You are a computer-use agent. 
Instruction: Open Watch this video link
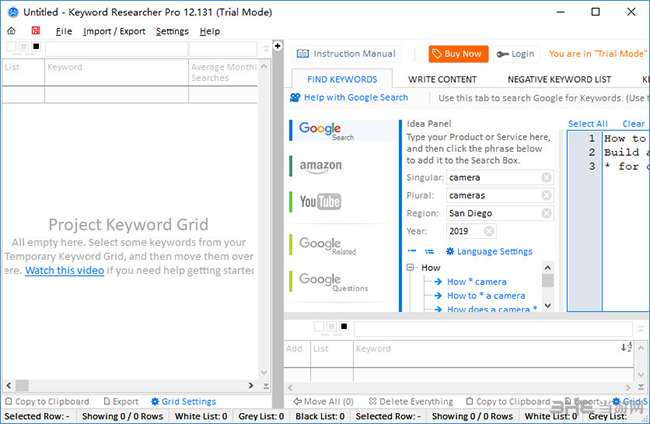tap(64, 270)
